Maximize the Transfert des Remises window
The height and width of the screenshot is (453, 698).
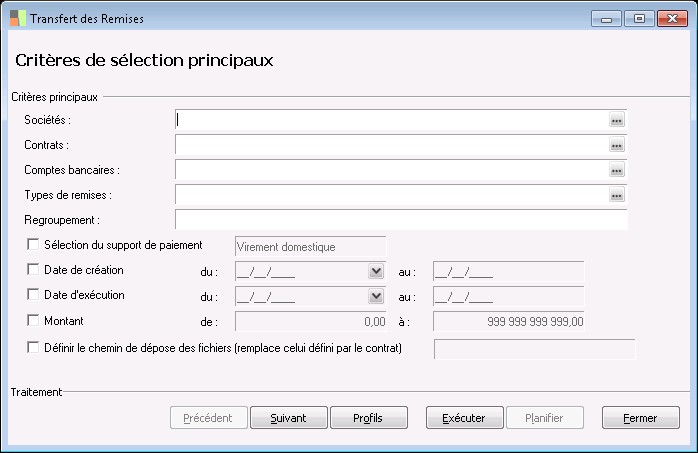[639, 19]
